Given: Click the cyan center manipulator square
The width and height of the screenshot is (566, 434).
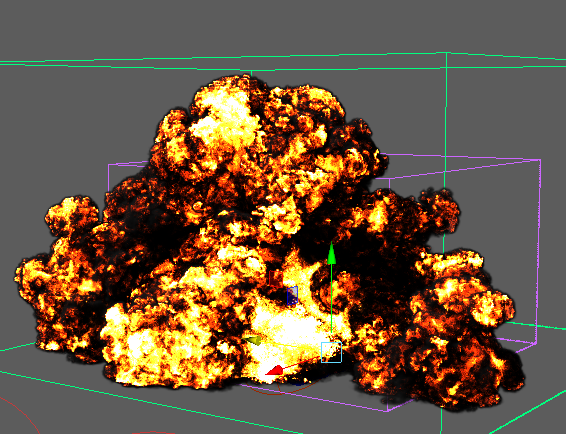Looking at the screenshot, I should coord(331,352).
